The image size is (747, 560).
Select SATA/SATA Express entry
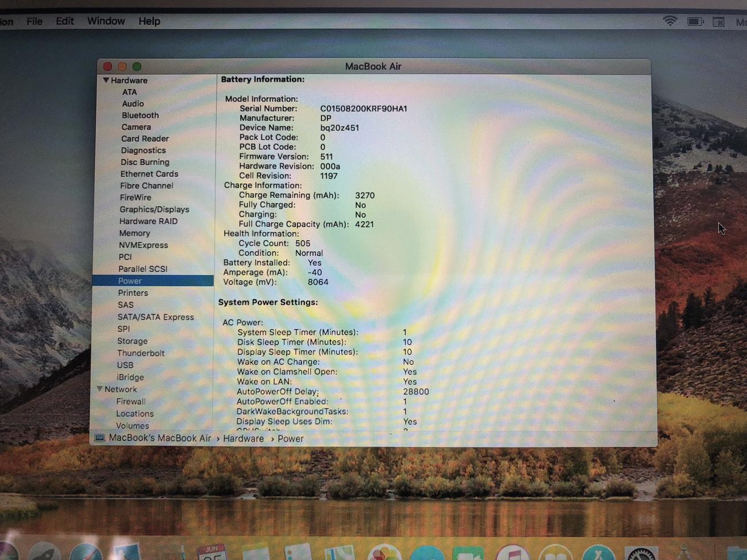pyautogui.click(x=156, y=317)
